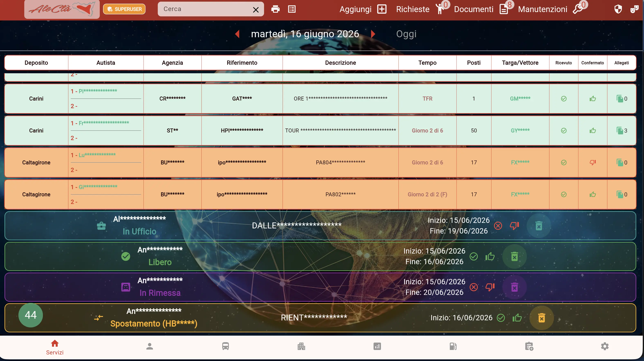644x361 pixels.
Task: Delete the In Rimessa entry
Action: click(514, 287)
